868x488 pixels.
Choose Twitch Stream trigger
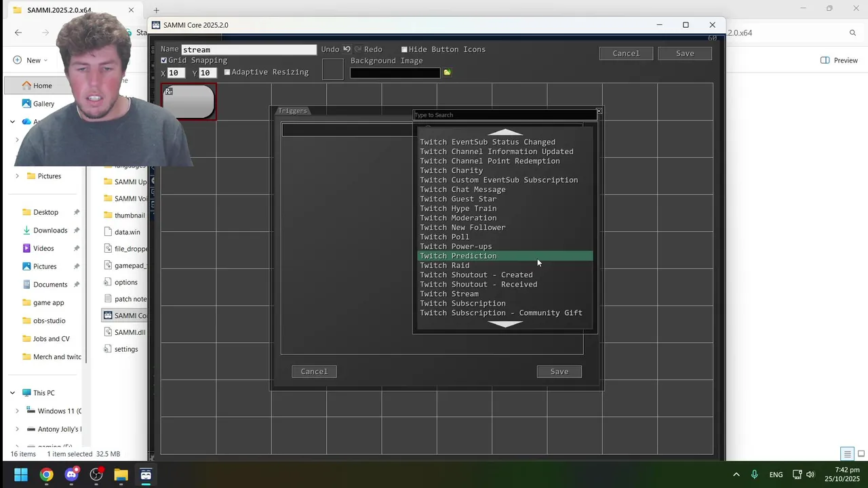pos(505,294)
